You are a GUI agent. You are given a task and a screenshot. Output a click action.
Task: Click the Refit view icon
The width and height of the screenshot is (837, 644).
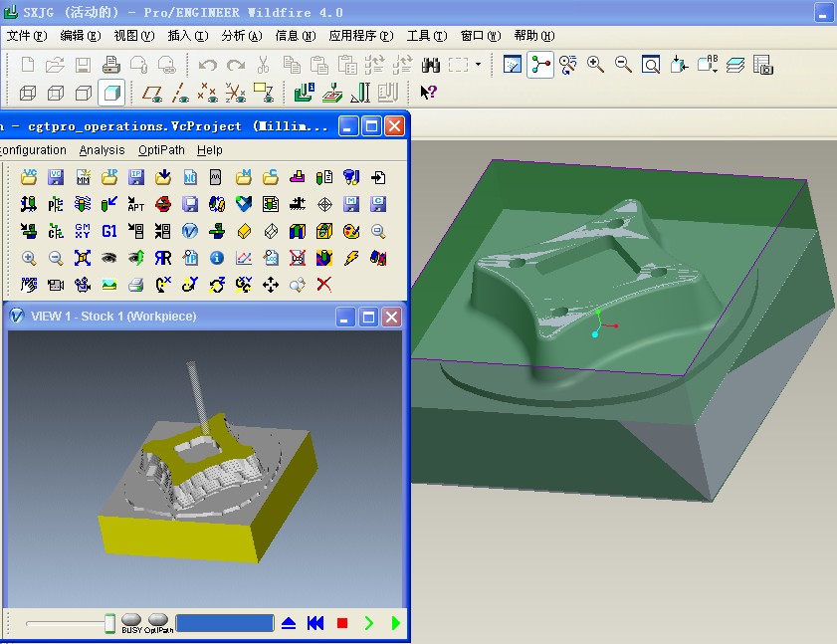pos(651,65)
